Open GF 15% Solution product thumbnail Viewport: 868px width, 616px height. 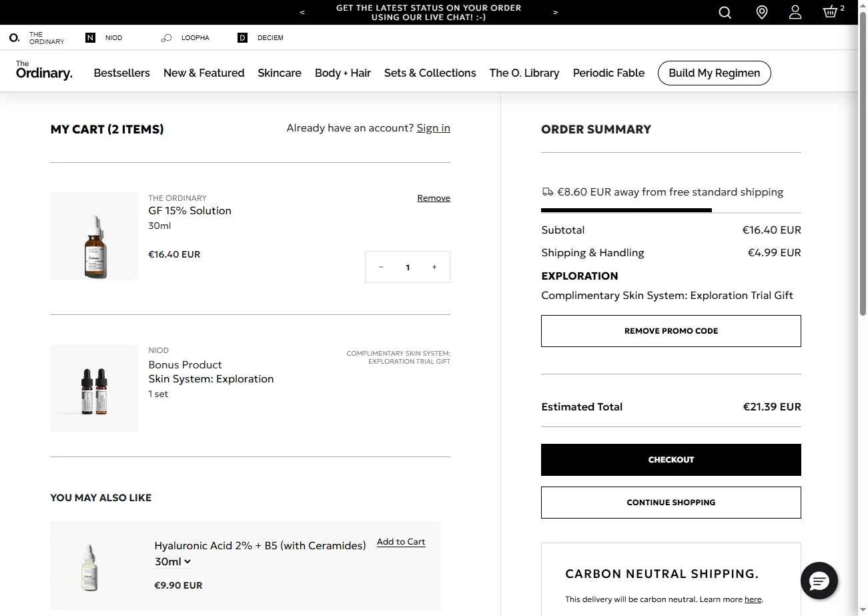point(94,236)
